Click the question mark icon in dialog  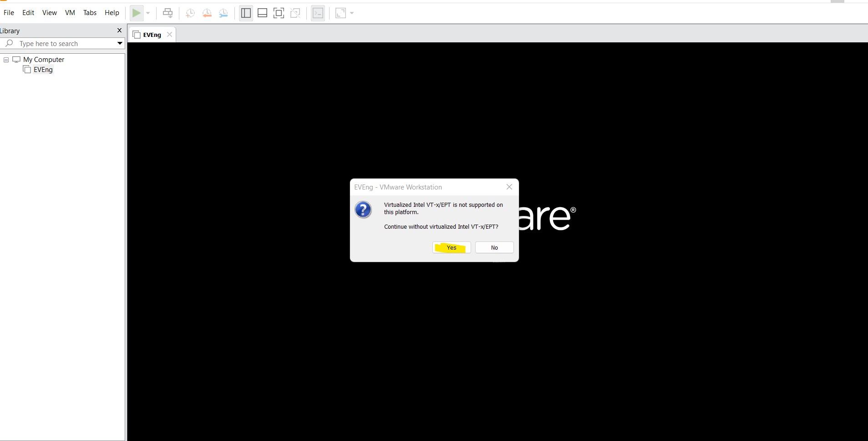click(x=363, y=210)
